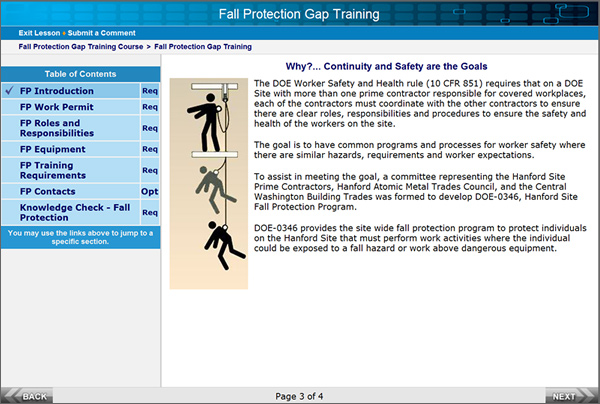The image size is (600, 404).
Task: Jump to the FP Introduction section
Action: coord(56,90)
